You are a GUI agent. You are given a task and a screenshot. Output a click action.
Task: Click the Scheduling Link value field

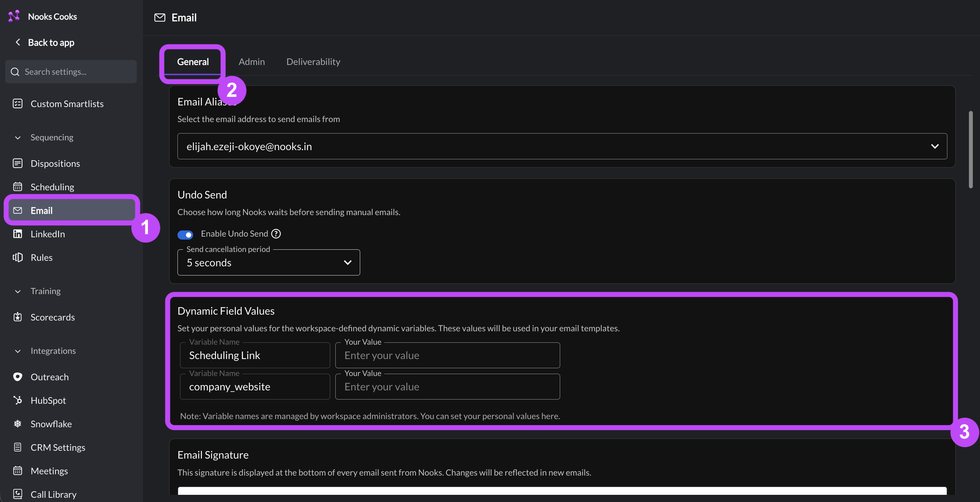(x=447, y=355)
